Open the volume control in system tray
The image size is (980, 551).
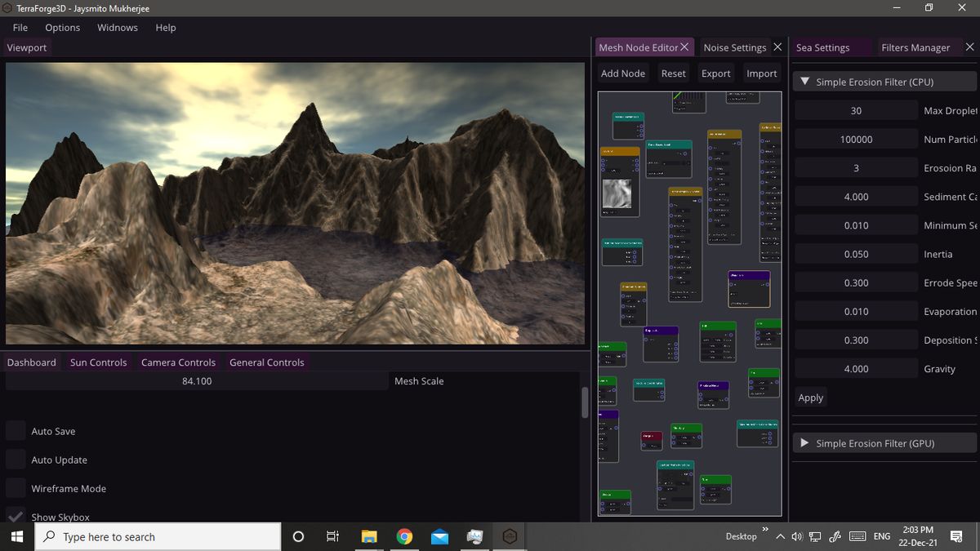796,536
